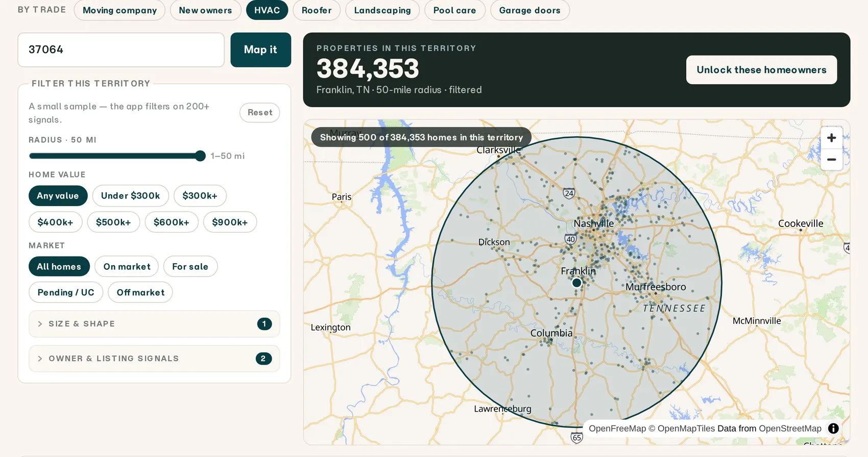The width and height of the screenshot is (868, 457).
Task: Select the $500k+ home value chip
Action: pos(113,222)
